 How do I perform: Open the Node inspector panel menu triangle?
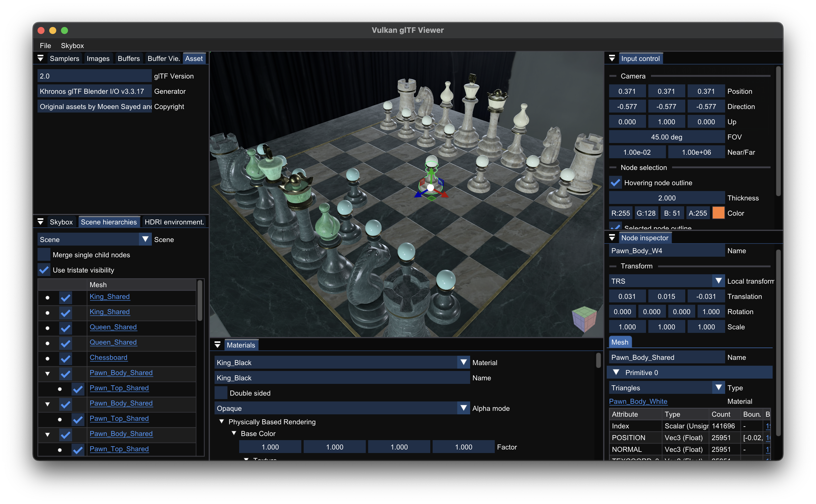(x=612, y=238)
